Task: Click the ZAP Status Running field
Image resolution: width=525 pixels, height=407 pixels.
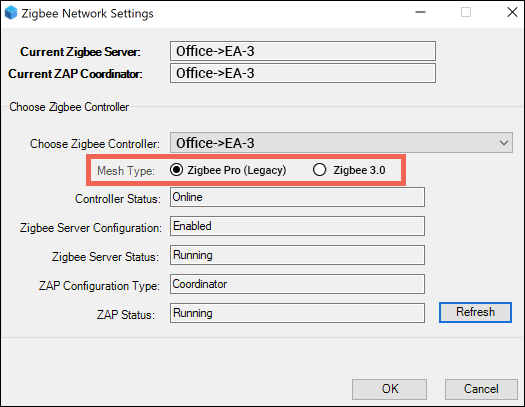Action: [297, 313]
